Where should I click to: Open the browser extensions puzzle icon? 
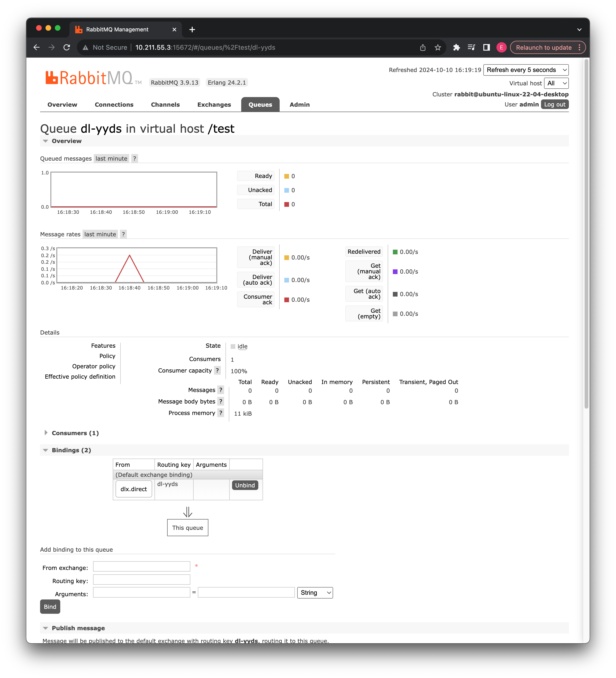[x=456, y=47]
